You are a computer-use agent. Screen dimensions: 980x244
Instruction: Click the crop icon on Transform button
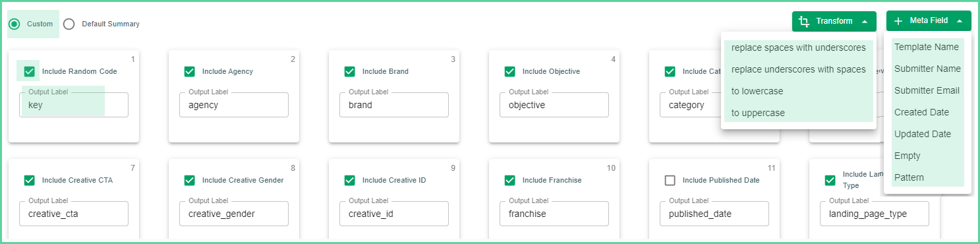[804, 21]
